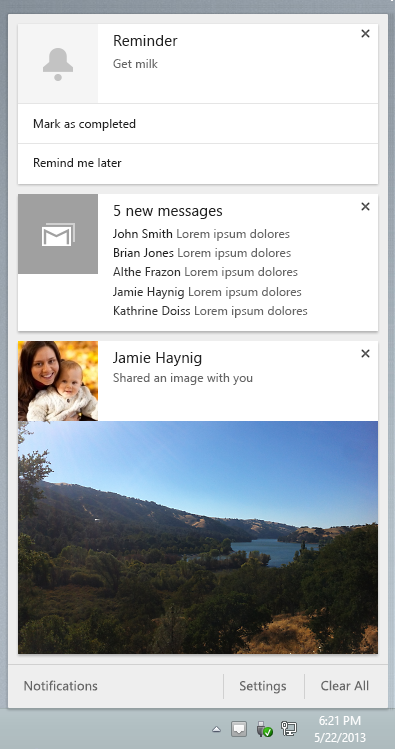Click the Get milk reminder text
The height and width of the screenshot is (749, 395).
135,64
